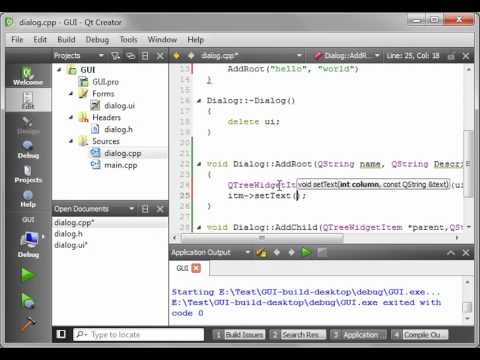This screenshot has height=360, width=480.
Task: Select GUI.pro in project tree
Action: 105,82
